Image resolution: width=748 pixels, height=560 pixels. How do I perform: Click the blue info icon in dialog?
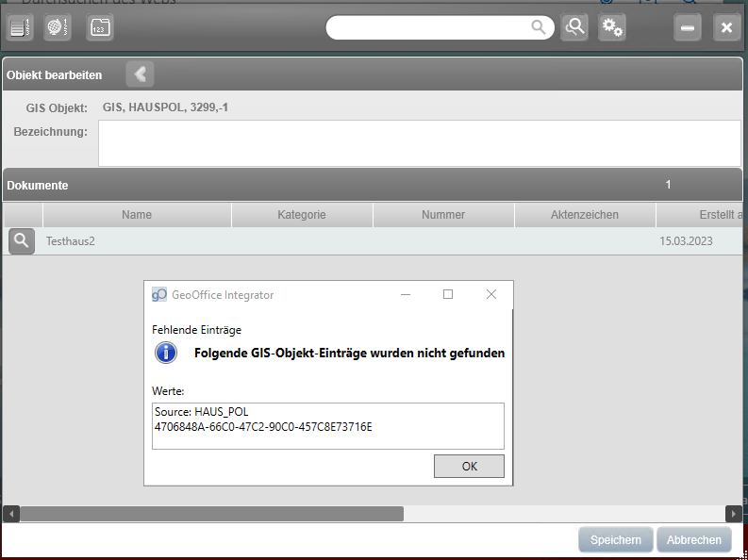[x=166, y=354]
